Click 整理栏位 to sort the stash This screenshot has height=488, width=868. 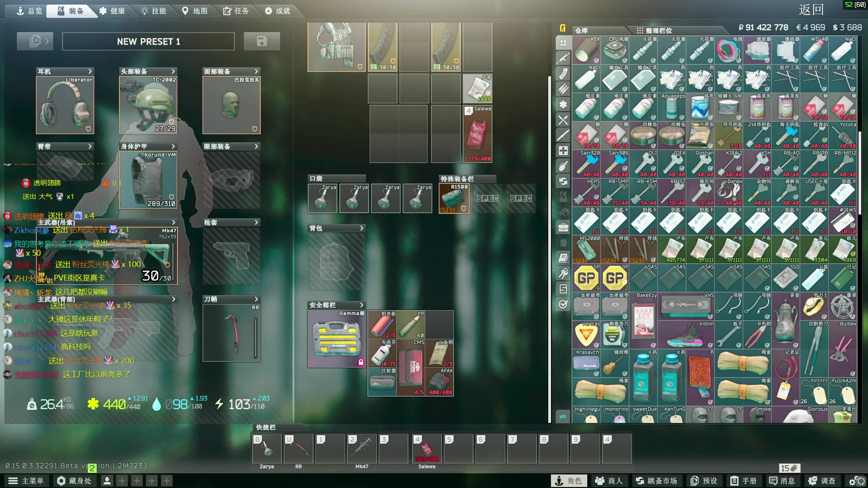pos(654,30)
